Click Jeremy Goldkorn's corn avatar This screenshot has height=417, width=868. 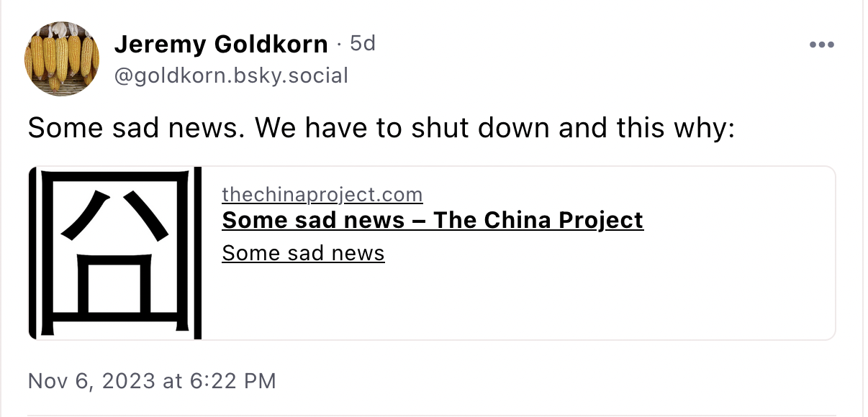point(62,58)
